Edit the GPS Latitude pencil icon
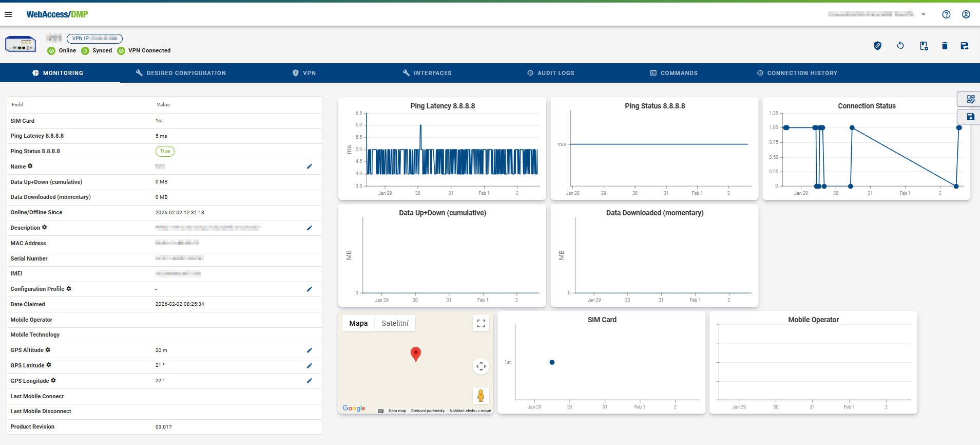Image resolution: width=980 pixels, height=445 pixels. (x=310, y=365)
